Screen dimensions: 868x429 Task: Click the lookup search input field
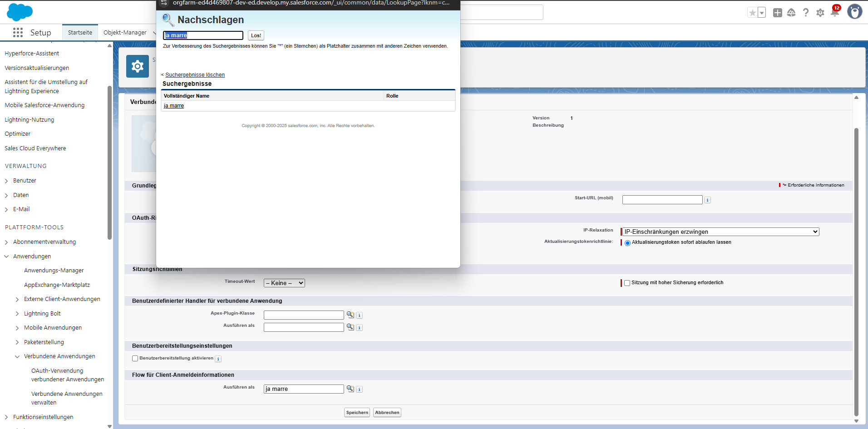[203, 35]
